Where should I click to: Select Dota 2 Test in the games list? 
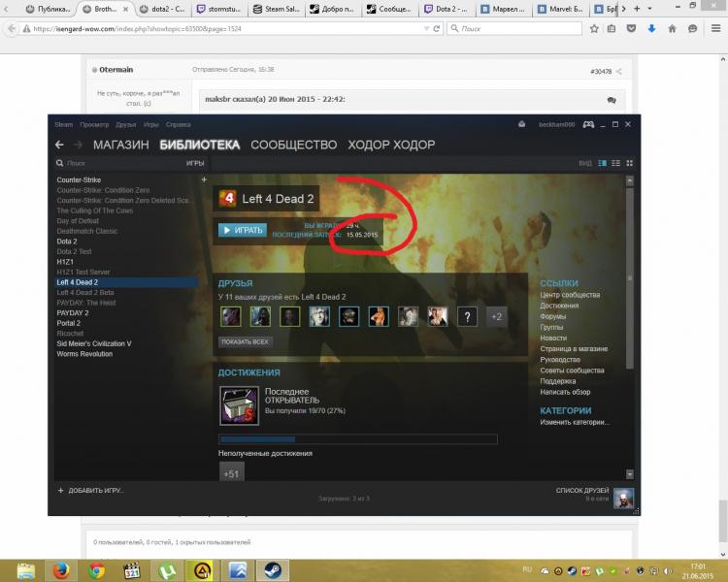pos(74,251)
